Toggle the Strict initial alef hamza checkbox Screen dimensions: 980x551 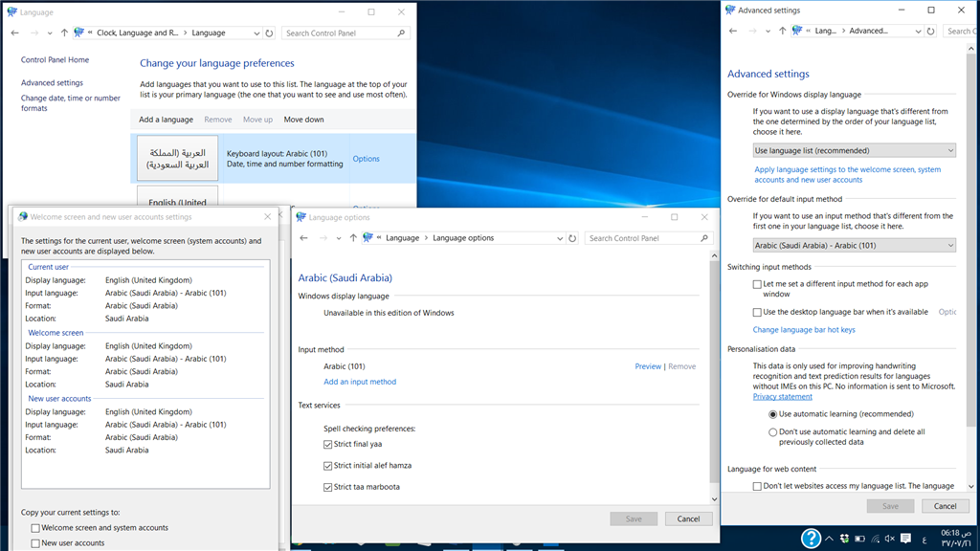(x=327, y=466)
